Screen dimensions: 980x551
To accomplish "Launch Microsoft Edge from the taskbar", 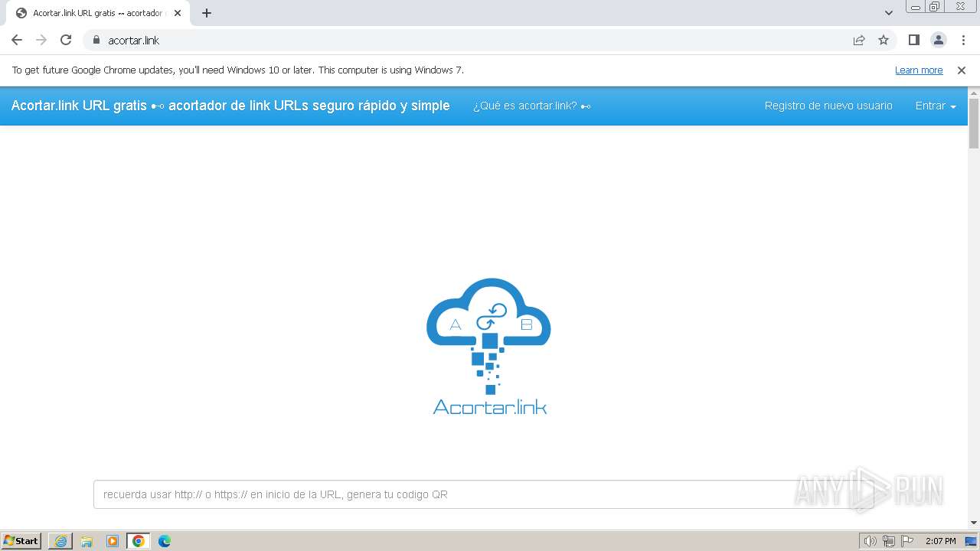I will pos(165,541).
